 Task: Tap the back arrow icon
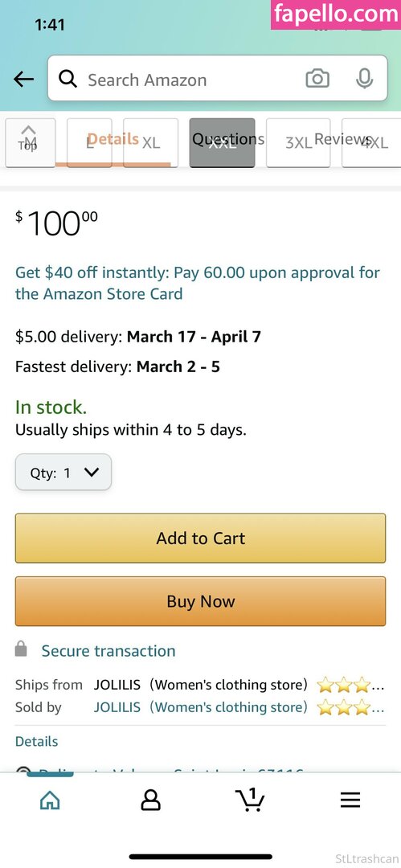pyautogui.click(x=24, y=80)
